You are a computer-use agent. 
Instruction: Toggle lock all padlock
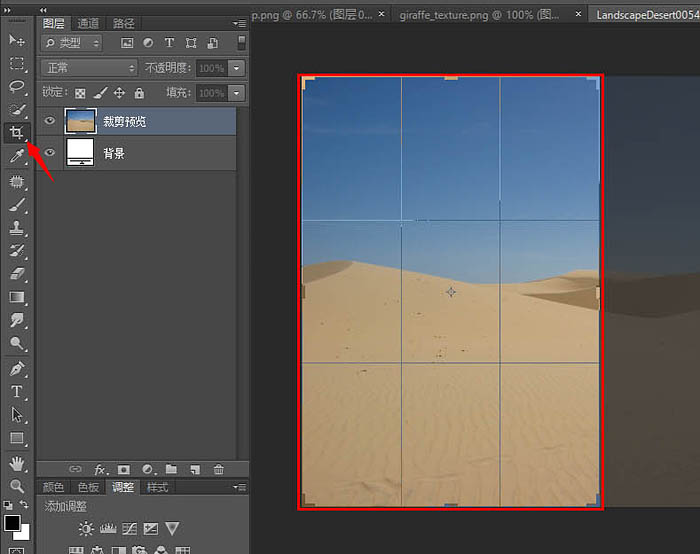pyautogui.click(x=139, y=93)
